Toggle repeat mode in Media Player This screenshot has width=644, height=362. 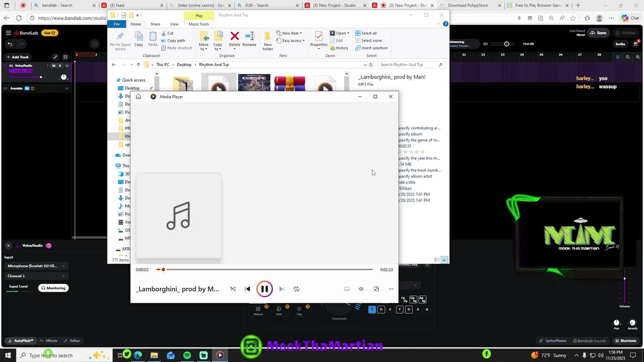point(296,289)
